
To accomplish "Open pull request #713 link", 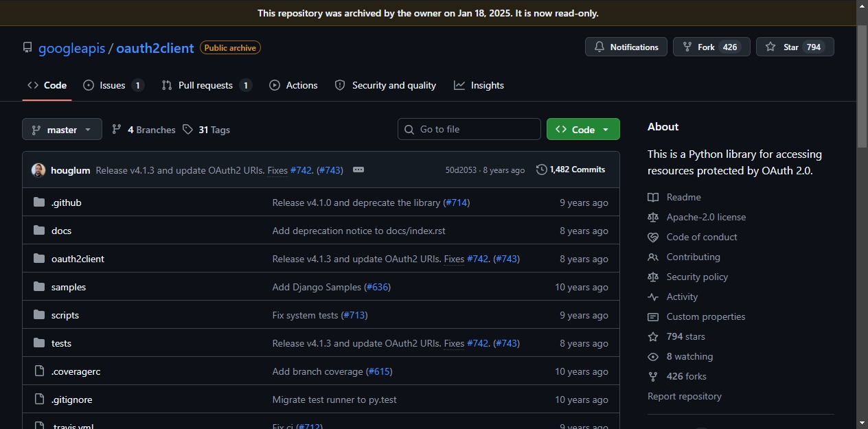I will click(x=354, y=315).
